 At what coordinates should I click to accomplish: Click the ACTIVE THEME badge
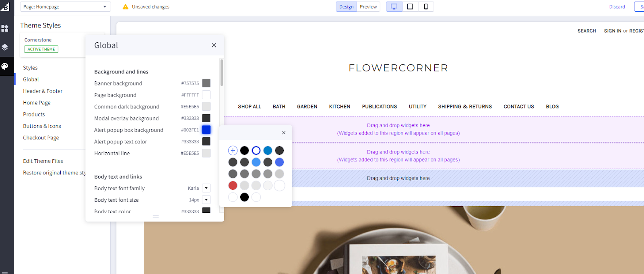41,49
